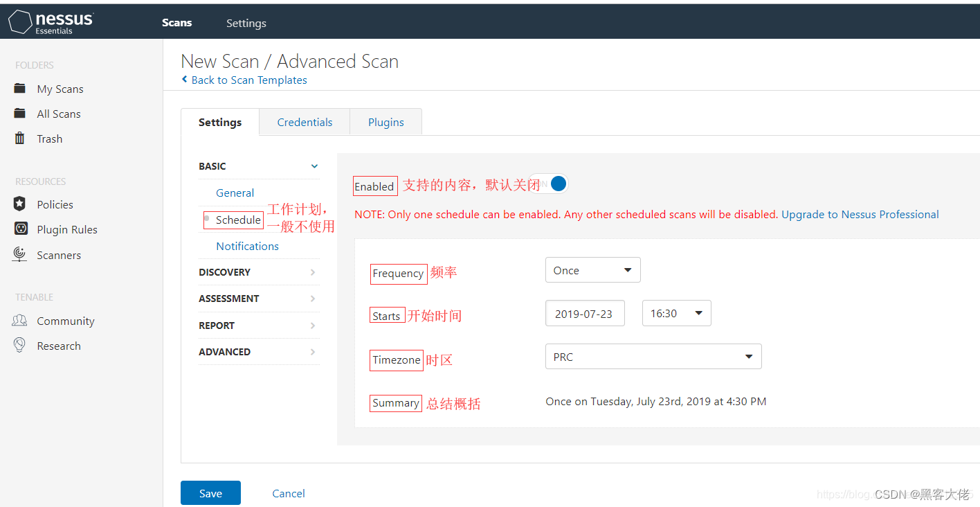980x507 pixels.
Task: Switch to the Credentials tab
Action: (x=304, y=122)
